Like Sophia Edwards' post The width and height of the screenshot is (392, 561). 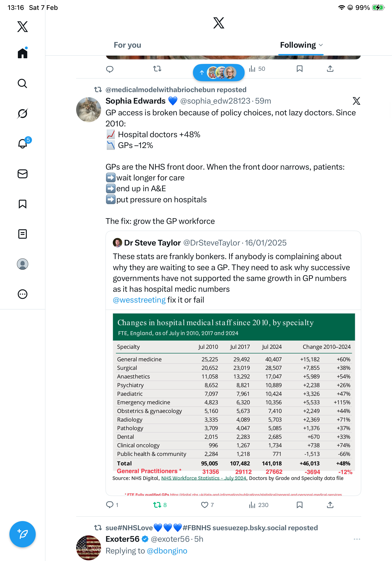[x=204, y=505]
